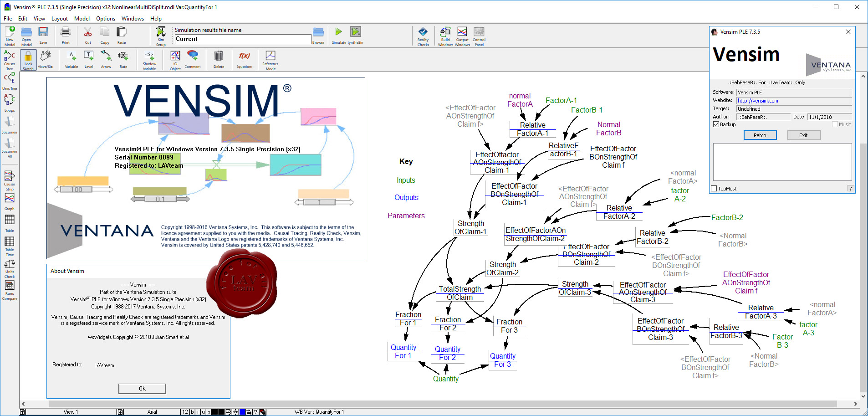The height and width of the screenshot is (416, 868).
Task: Open the Causes Strip graph tool
Action: coord(10,180)
